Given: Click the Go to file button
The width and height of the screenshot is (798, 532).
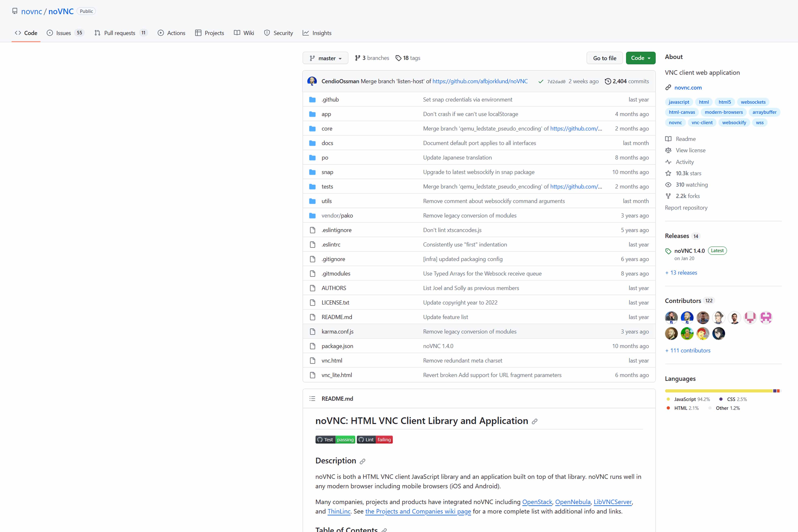Looking at the screenshot, I should [x=605, y=58].
